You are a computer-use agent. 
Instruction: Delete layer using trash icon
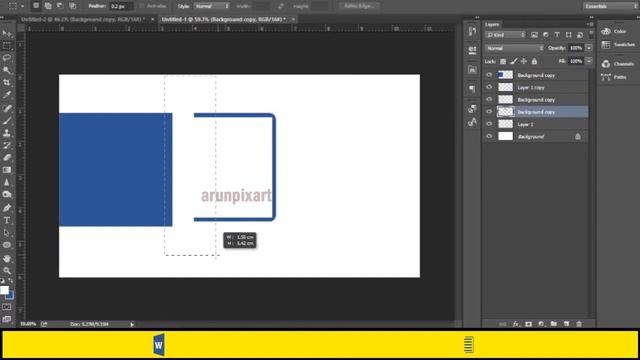(x=579, y=324)
